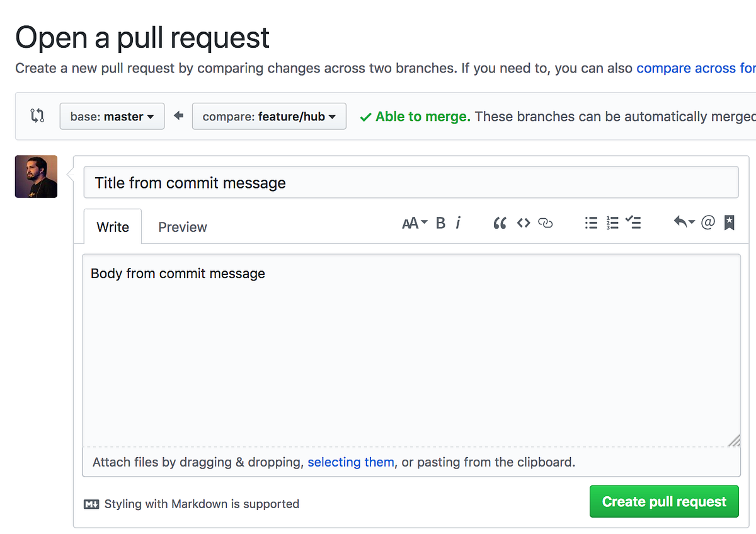
Task: Open the text size AA dropdown
Action: click(413, 223)
